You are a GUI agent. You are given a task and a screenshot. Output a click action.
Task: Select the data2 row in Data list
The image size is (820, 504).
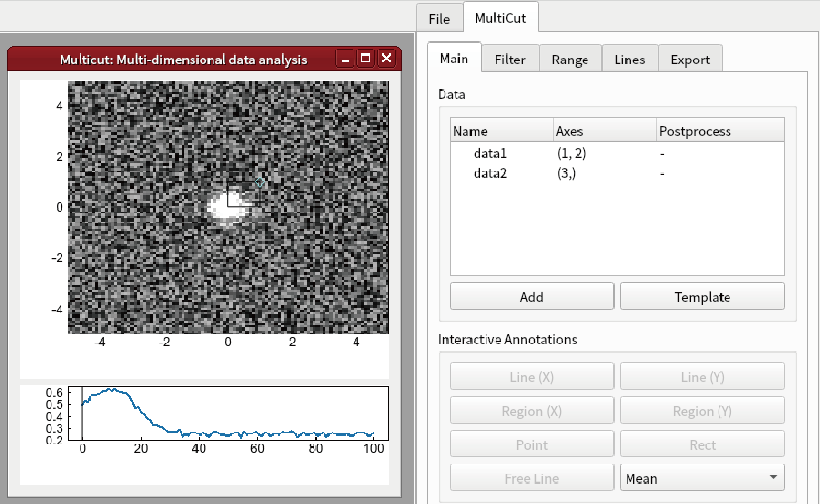tap(617, 173)
